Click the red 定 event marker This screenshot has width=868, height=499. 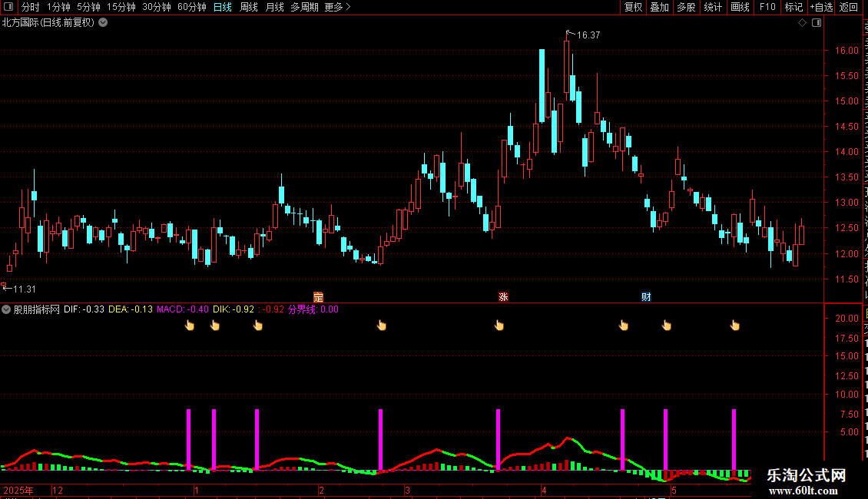(318, 297)
